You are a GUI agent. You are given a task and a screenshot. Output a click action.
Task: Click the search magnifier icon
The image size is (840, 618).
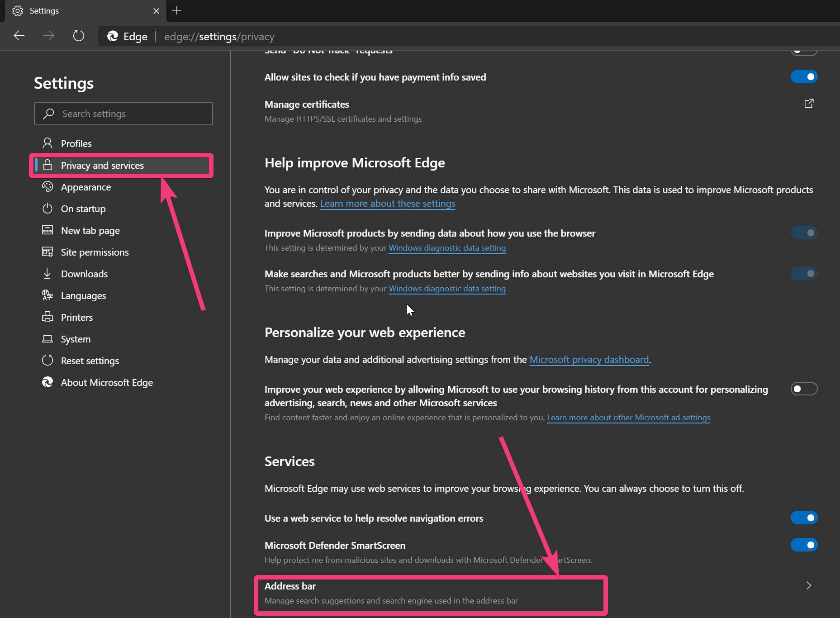click(x=48, y=114)
